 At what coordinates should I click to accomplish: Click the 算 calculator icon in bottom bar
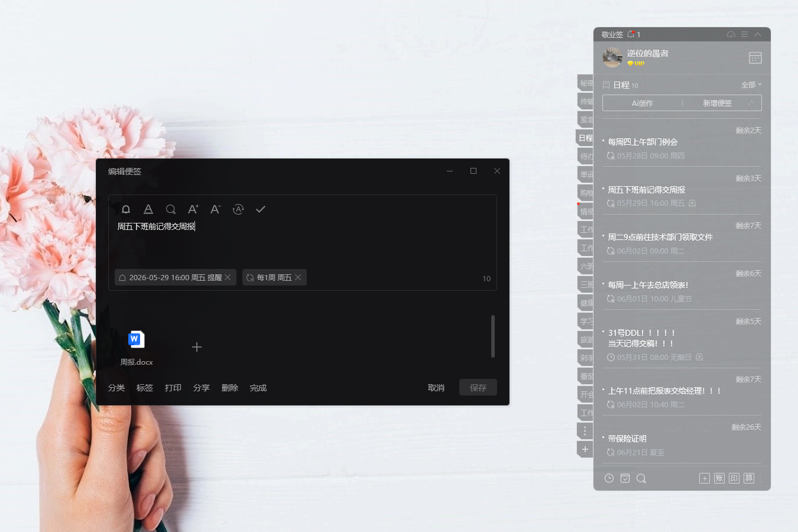click(749, 478)
